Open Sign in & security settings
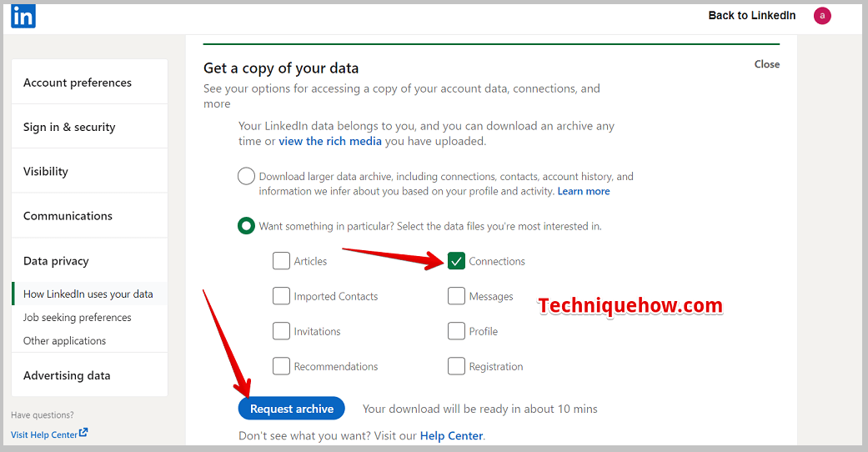Screen dimensions: 868x452 pos(90,126)
